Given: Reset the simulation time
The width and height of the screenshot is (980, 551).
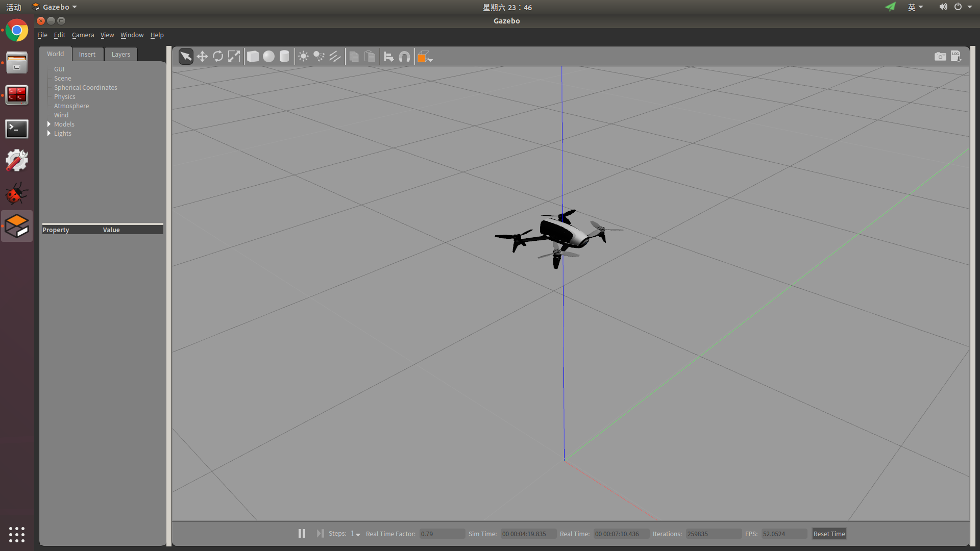Looking at the screenshot, I should point(829,534).
